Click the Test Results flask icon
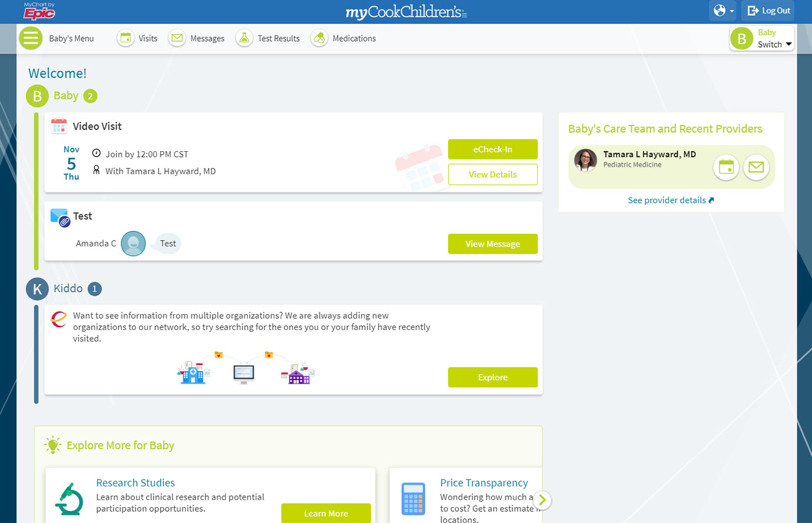 point(244,38)
